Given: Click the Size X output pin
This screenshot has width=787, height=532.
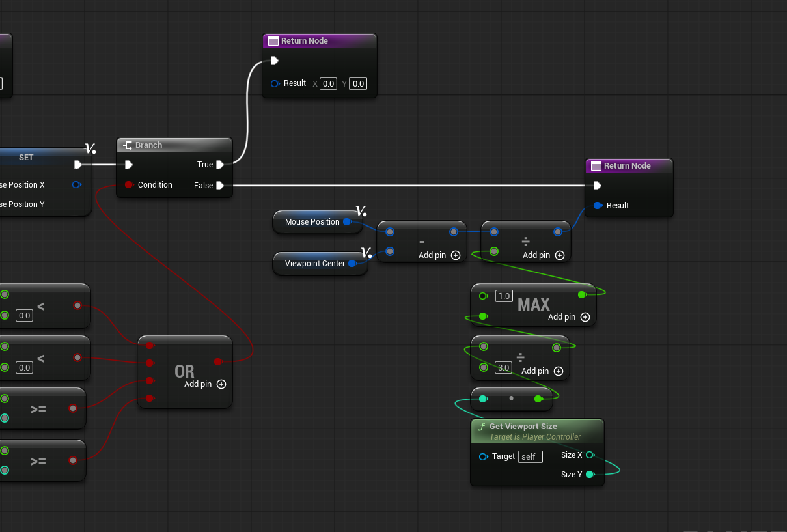Looking at the screenshot, I should [x=590, y=455].
